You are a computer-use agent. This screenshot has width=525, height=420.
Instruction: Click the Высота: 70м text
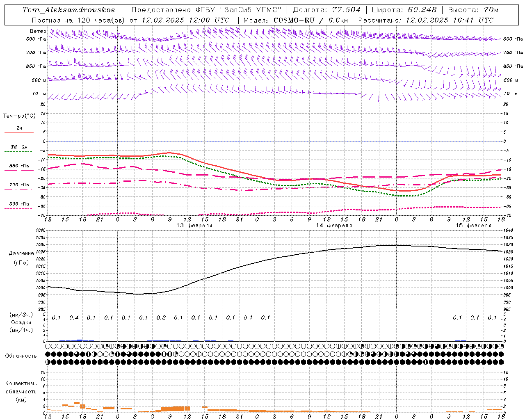[473, 10]
